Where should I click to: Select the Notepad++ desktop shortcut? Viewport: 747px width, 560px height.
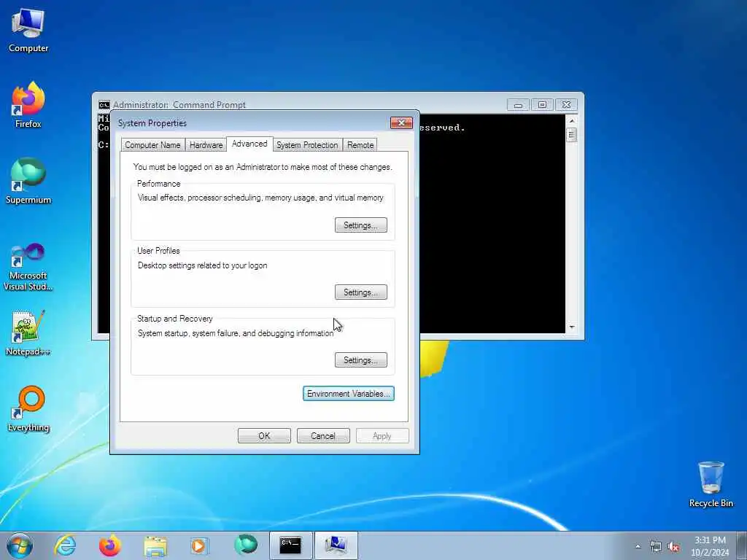pyautogui.click(x=28, y=333)
